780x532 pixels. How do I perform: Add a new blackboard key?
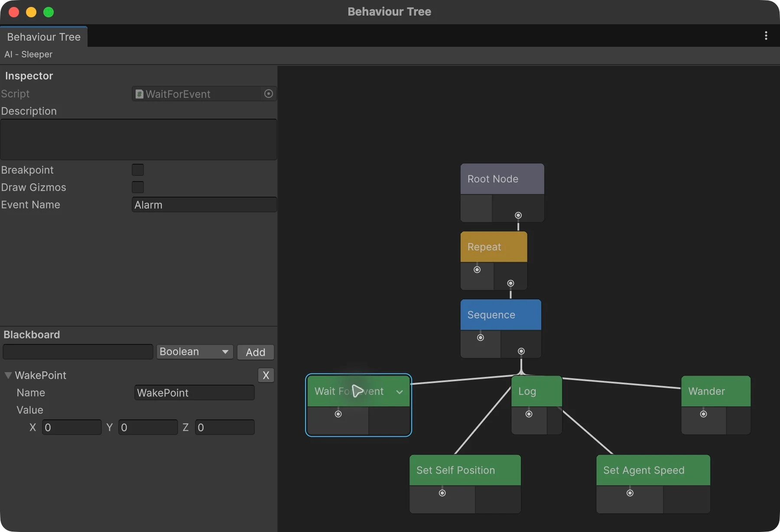[x=256, y=352]
